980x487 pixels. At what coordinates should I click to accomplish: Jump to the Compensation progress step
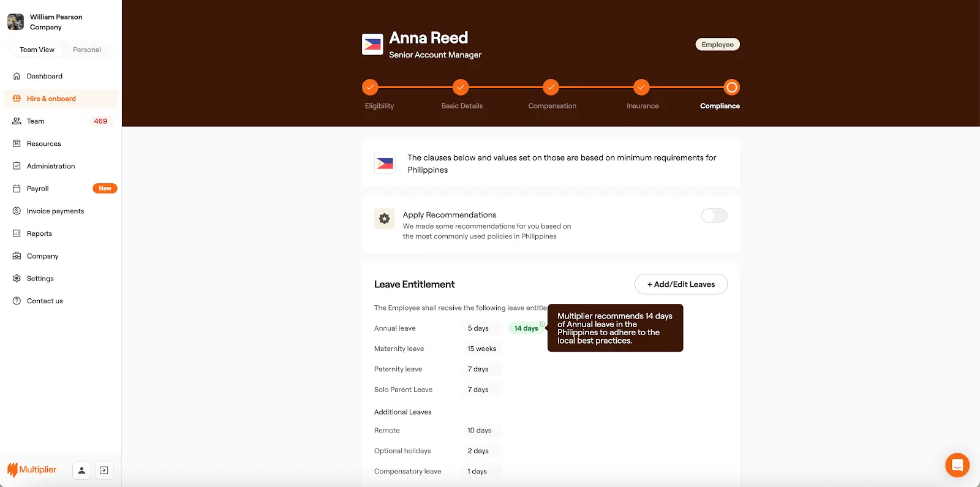coord(551,88)
